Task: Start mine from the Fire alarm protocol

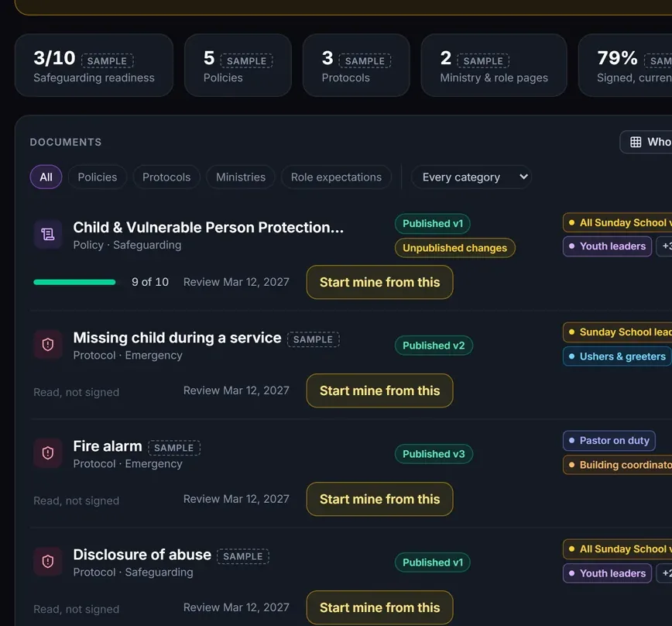Action: pyautogui.click(x=379, y=499)
